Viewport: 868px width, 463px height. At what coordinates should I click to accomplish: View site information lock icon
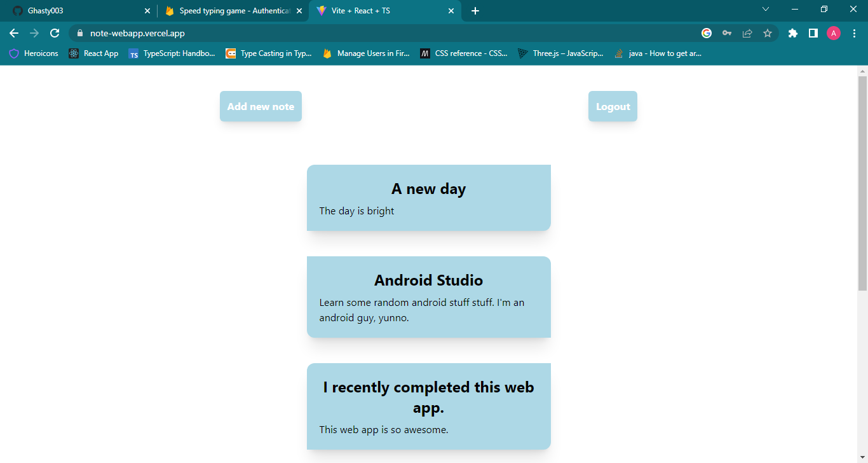(x=79, y=33)
